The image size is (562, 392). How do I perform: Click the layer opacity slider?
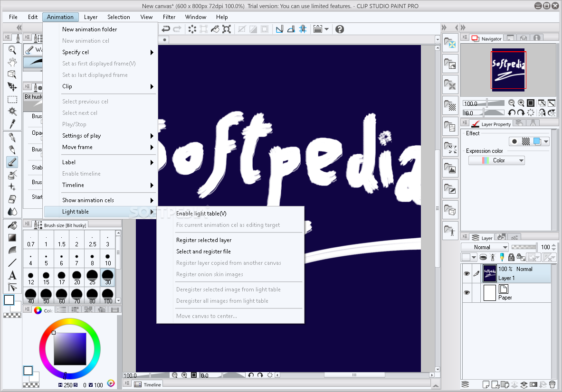pyautogui.click(x=524, y=247)
